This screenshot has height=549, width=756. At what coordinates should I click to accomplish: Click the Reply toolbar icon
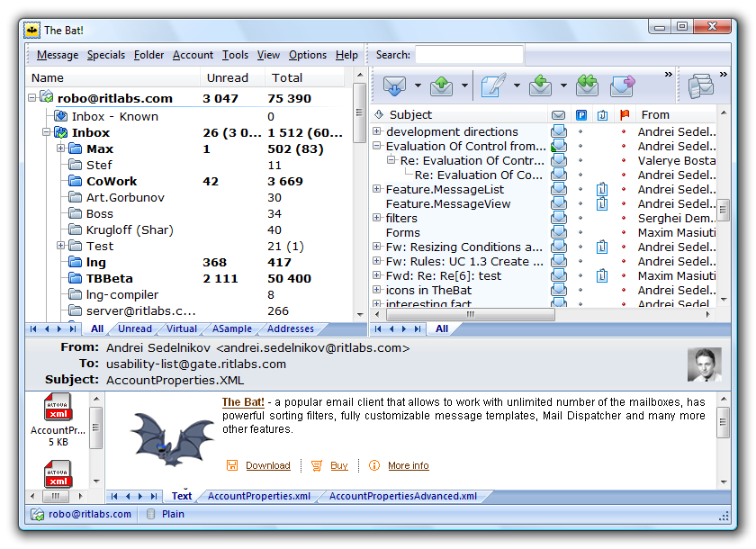point(540,86)
